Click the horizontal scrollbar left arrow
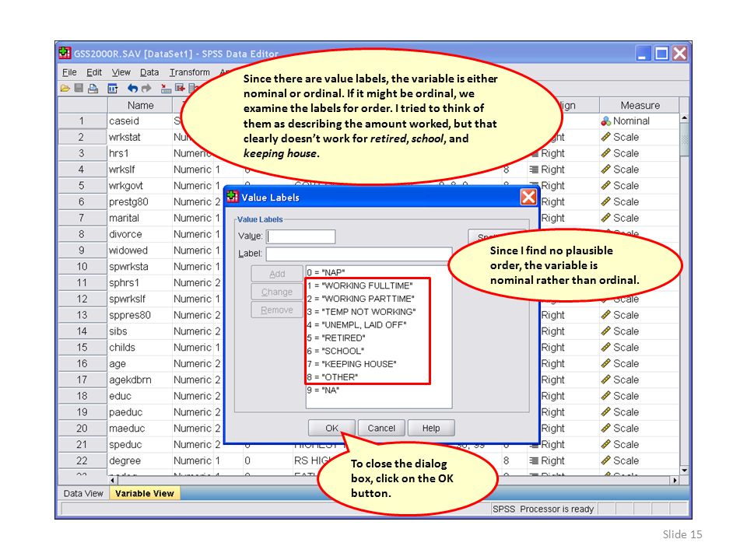This screenshot has height=560, width=747. click(112, 480)
